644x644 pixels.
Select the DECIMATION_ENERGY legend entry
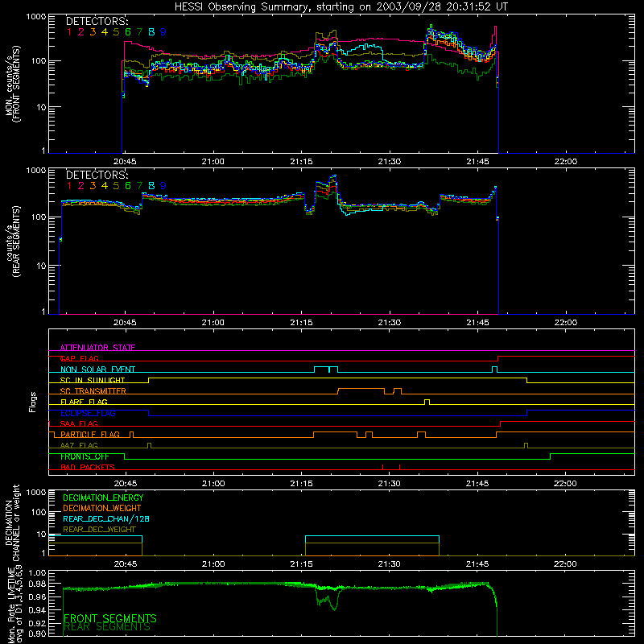point(103,497)
